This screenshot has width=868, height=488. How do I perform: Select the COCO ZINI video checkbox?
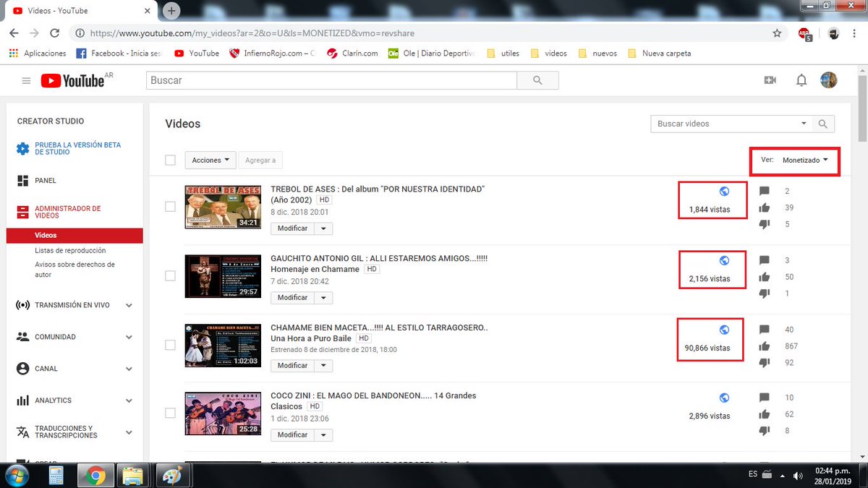coord(170,413)
